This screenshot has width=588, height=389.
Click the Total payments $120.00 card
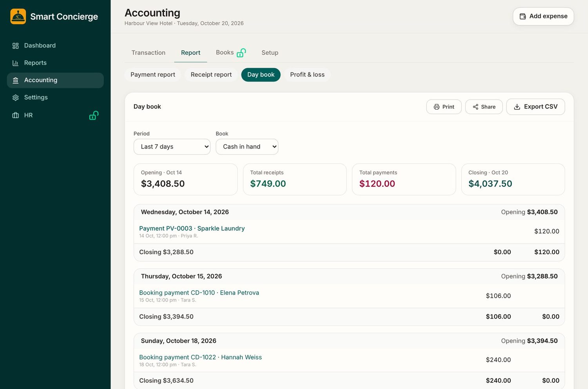pos(404,179)
